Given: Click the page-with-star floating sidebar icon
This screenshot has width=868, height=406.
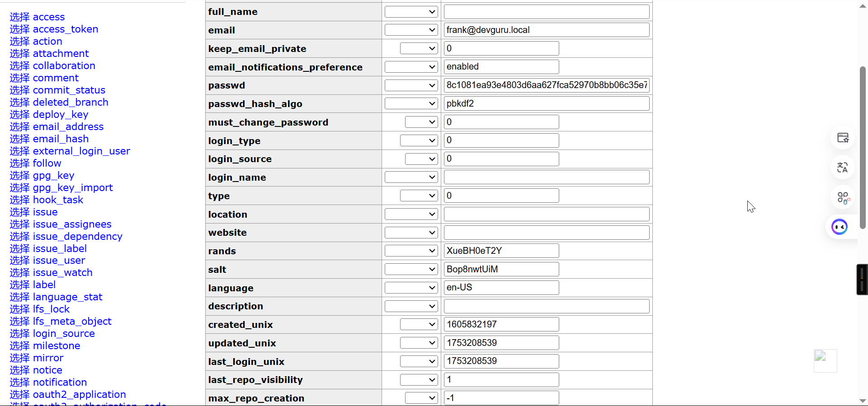Looking at the screenshot, I should click(x=843, y=138).
